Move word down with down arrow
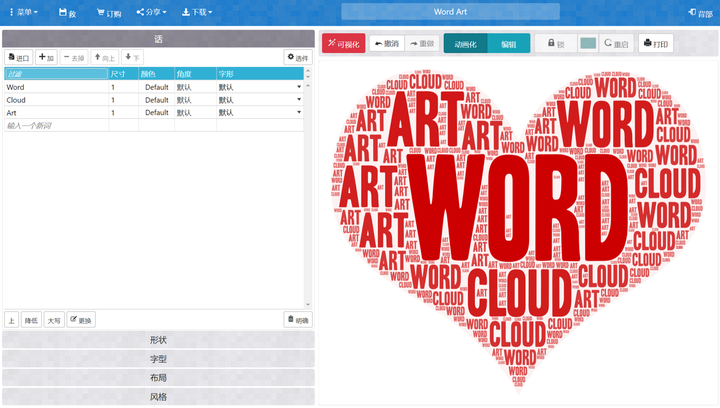Screen dimensions: 720x408 click(132, 57)
